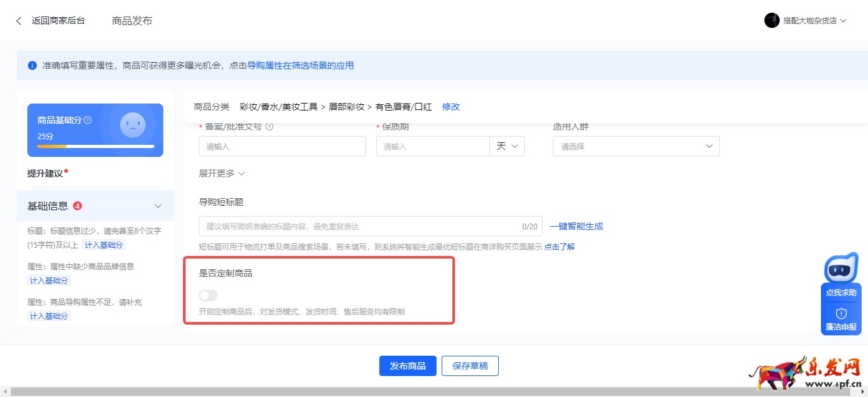Viewport: 868px width, 397px height.
Task: Expand the 展开更多 section
Action: pyautogui.click(x=220, y=173)
